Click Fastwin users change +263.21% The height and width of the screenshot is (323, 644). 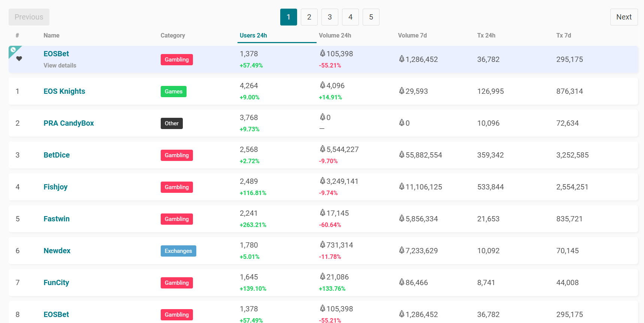pyautogui.click(x=253, y=225)
